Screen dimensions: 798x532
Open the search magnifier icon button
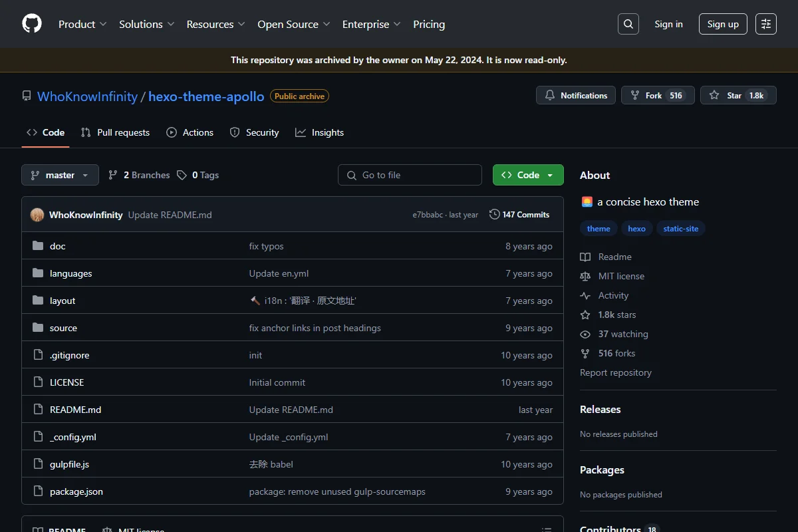click(x=628, y=24)
